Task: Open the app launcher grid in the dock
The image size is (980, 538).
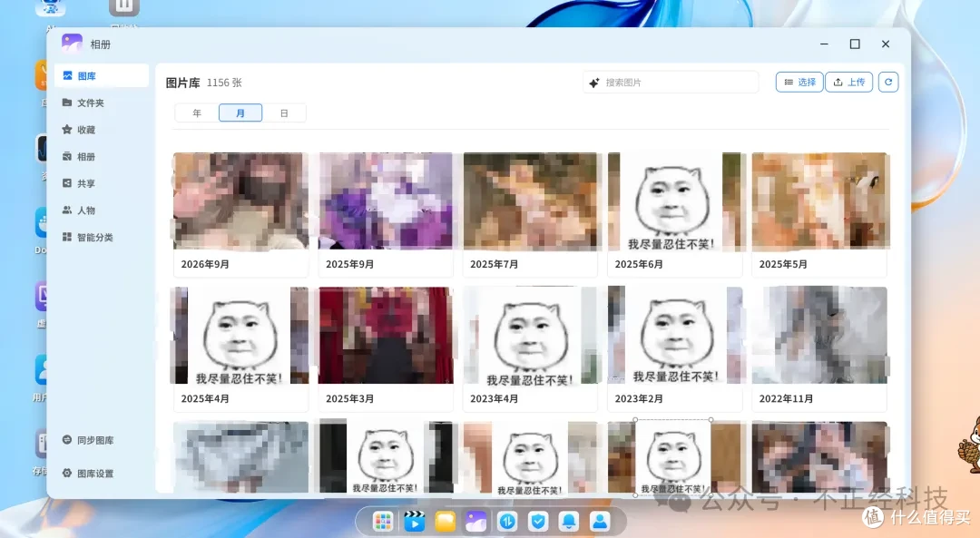Action: coord(383,521)
